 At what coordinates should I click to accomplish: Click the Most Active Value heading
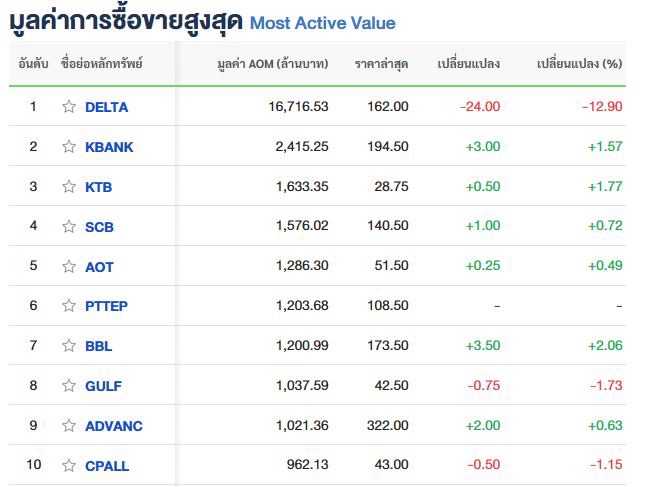pos(322,23)
